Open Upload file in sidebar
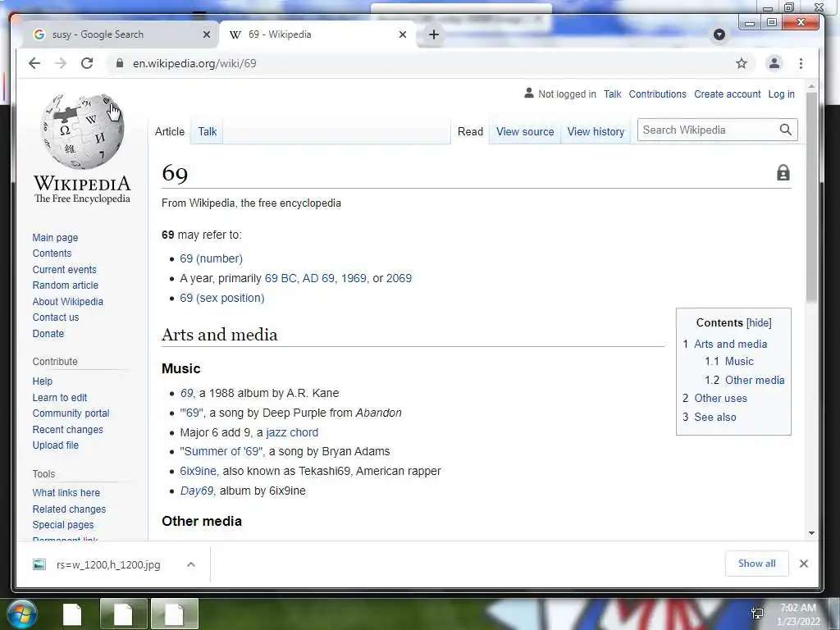 tap(55, 445)
